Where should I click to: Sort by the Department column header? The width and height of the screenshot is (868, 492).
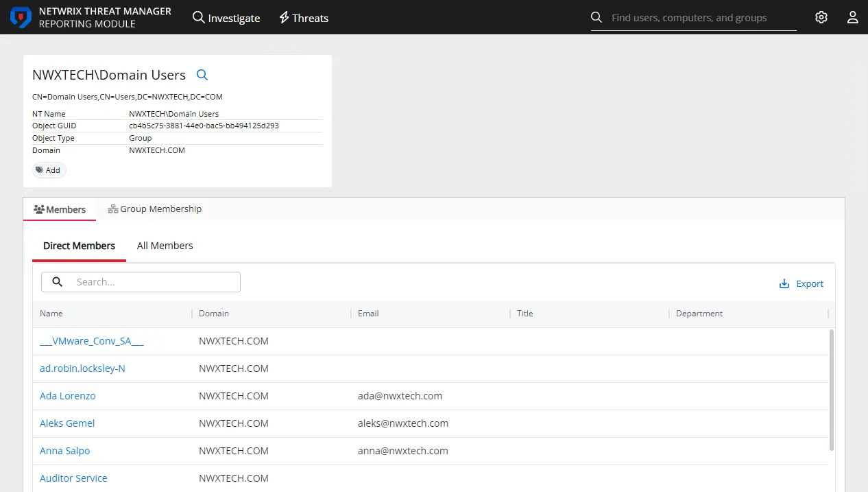699,314
